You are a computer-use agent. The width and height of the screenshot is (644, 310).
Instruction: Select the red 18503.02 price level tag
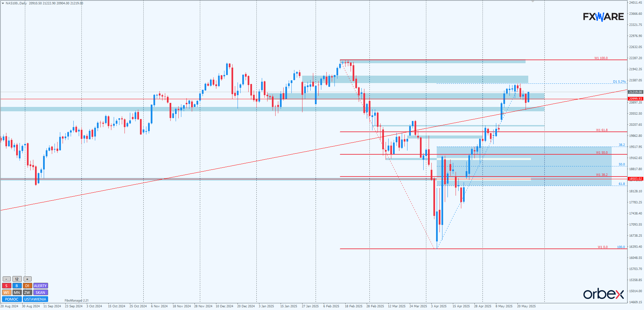pyautogui.click(x=635, y=179)
